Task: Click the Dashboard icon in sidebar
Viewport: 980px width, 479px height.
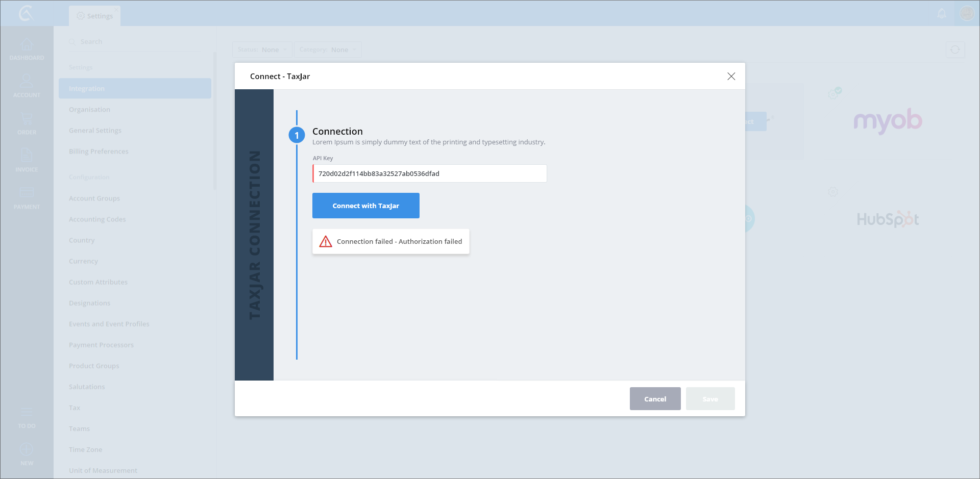Action: pos(27,45)
